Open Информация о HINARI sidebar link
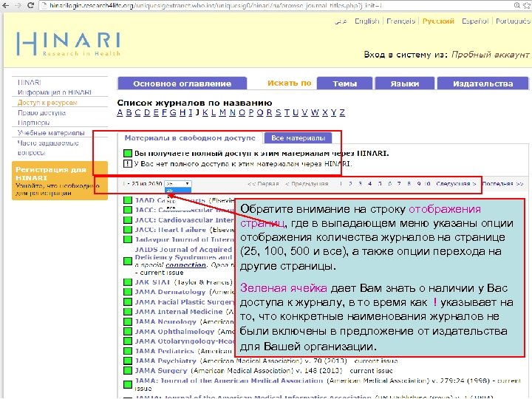Viewport: 532px width, 399px height. 55,92
